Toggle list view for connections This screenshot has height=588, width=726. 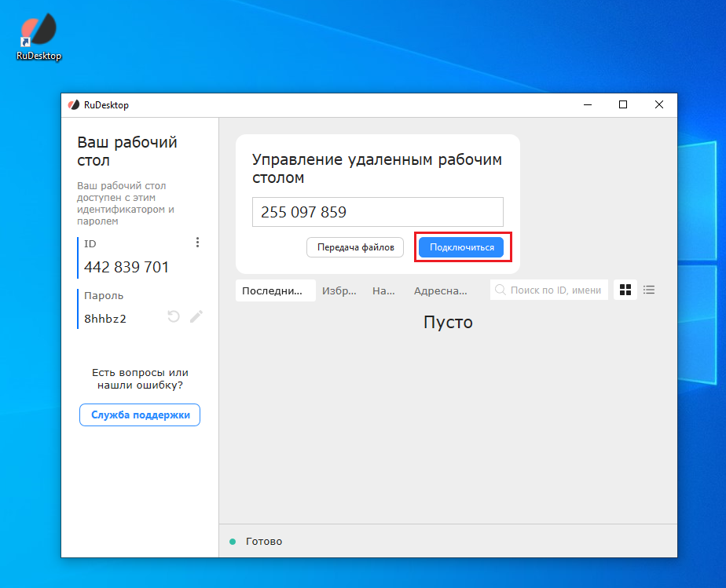[x=649, y=290]
